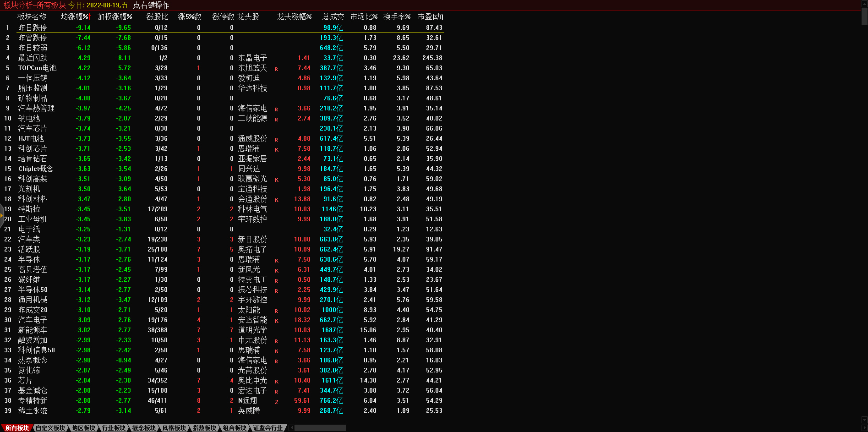Switch to 行业板块 tab
Screen dimensions: 868x432
coord(114,428)
